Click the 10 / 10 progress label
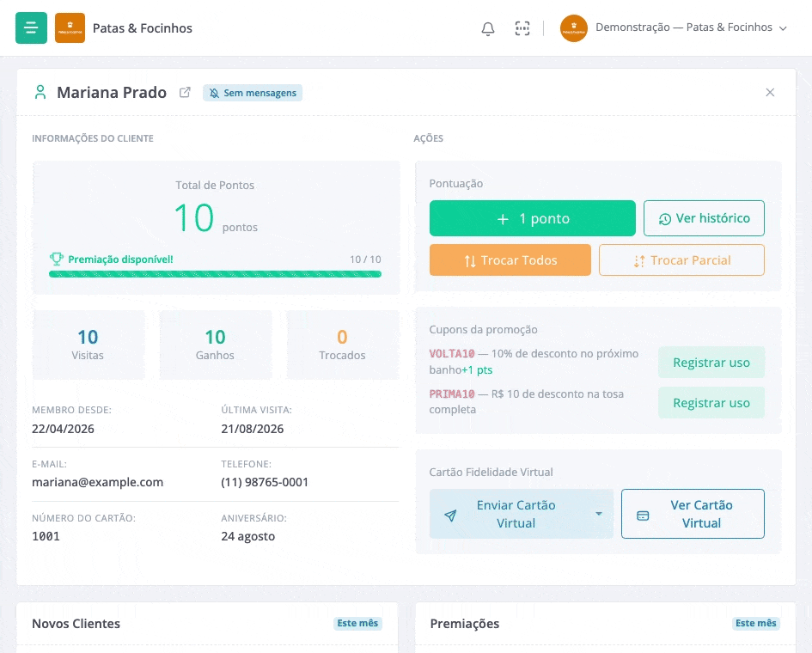812x653 pixels. click(365, 259)
